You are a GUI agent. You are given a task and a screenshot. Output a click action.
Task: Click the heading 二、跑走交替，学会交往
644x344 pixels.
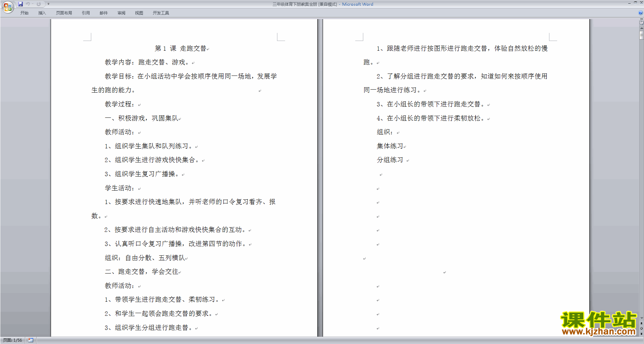pyautogui.click(x=142, y=272)
